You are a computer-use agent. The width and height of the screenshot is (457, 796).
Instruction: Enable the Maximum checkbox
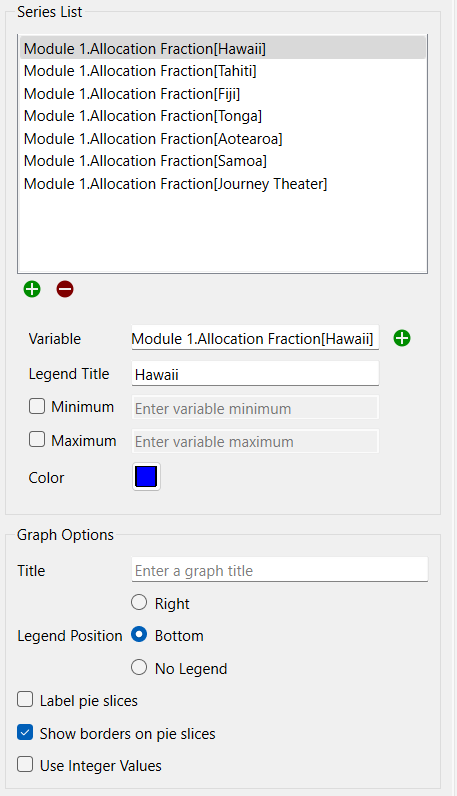pyautogui.click(x=37, y=440)
